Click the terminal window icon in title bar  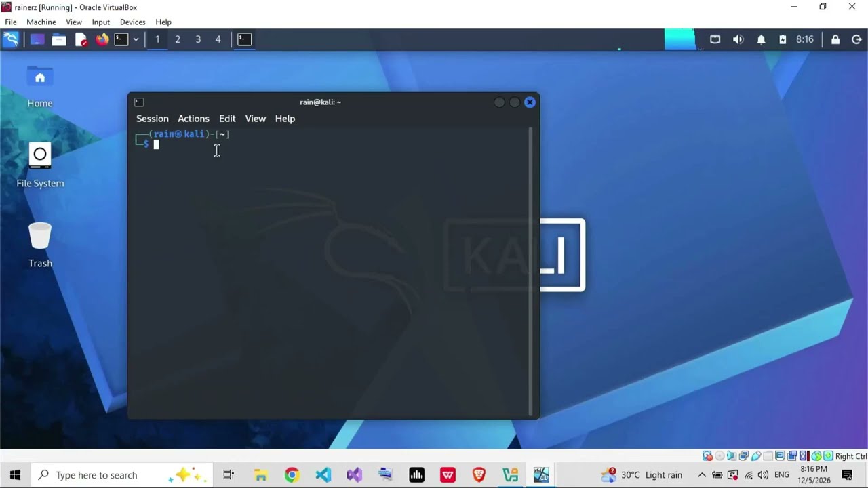click(x=139, y=102)
